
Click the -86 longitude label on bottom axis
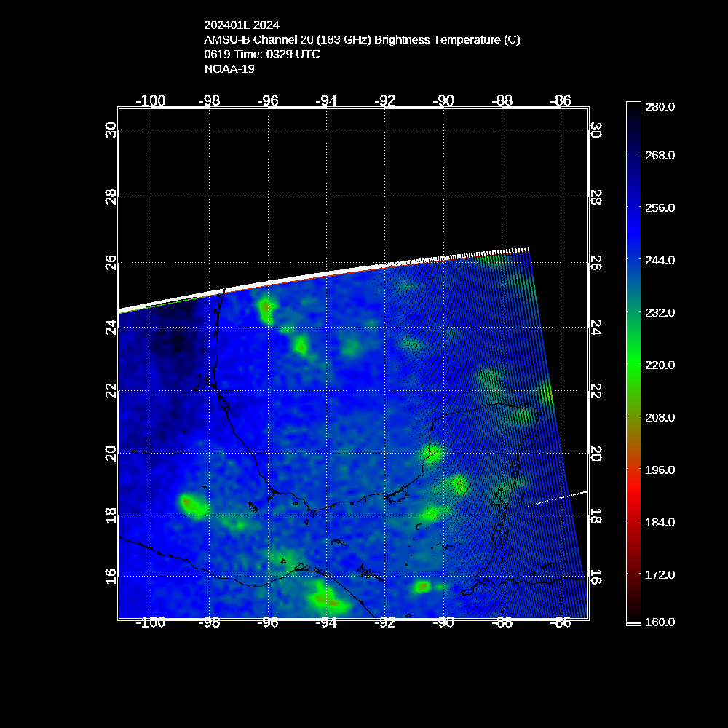point(561,622)
